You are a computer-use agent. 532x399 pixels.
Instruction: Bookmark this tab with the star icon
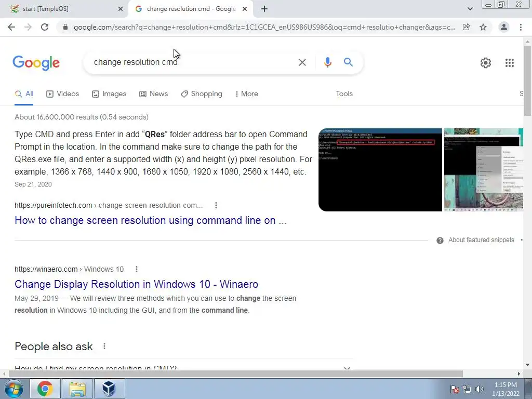483,27
